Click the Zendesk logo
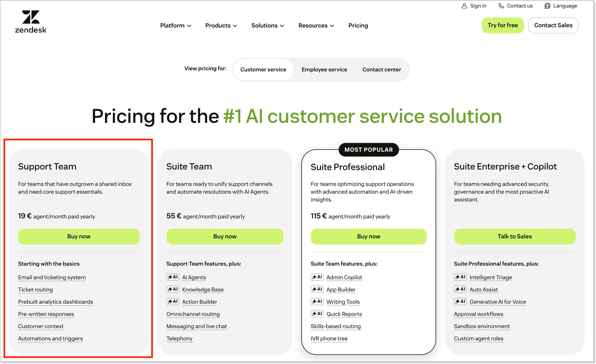 (31, 22)
